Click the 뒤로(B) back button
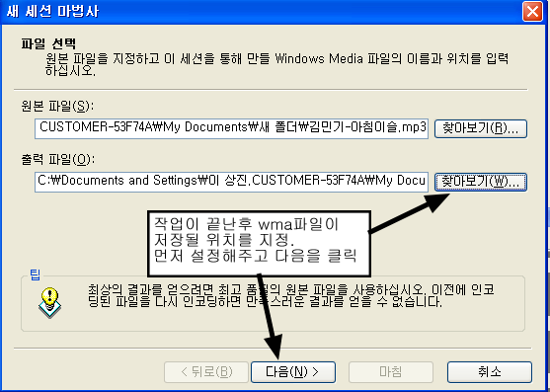 click(x=206, y=372)
